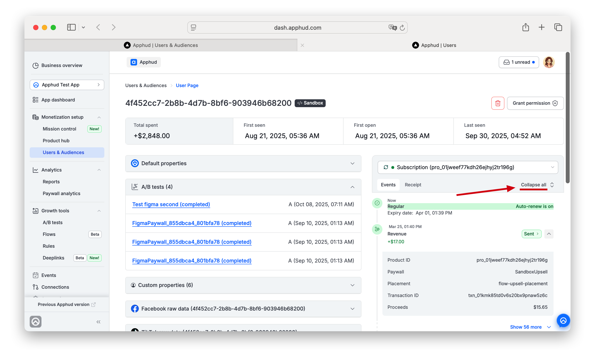Click the Revenue event timeline icon
The width and height of the screenshot is (595, 364).
(x=377, y=229)
